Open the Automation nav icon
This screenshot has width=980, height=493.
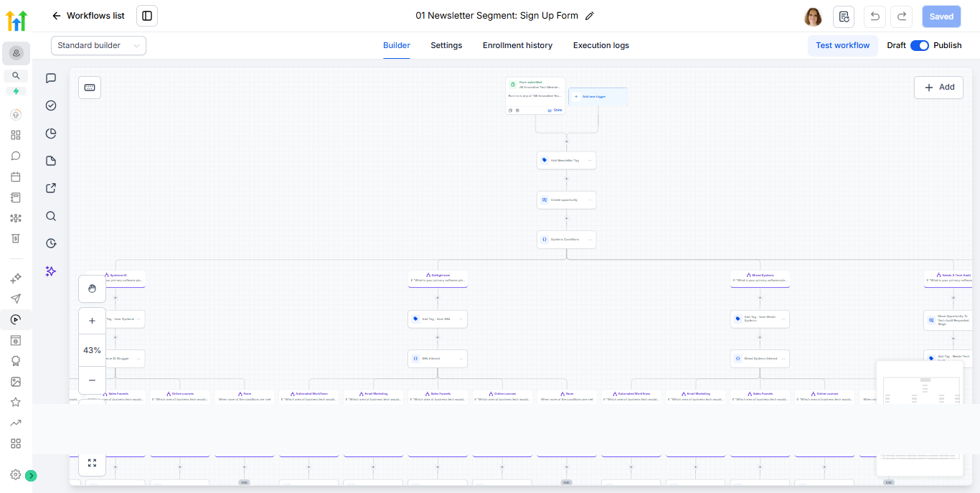click(x=16, y=319)
